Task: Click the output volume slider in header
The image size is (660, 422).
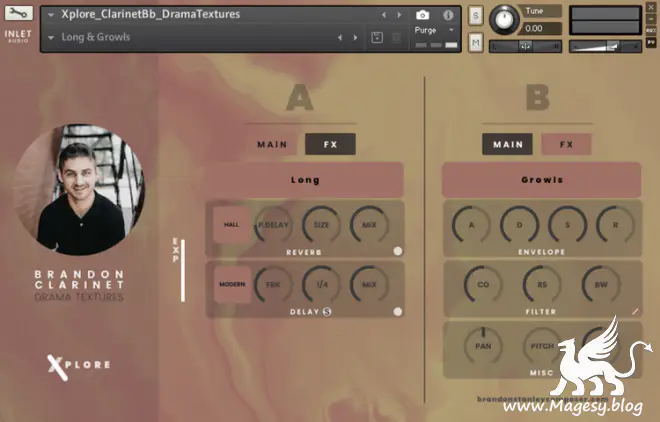Action: [605, 46]
